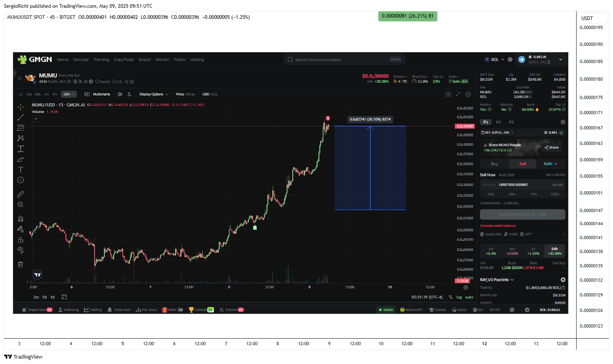Go to the SnipeX page
The height and width of the screenshot is (364, 613).
[x=145, y=60]
